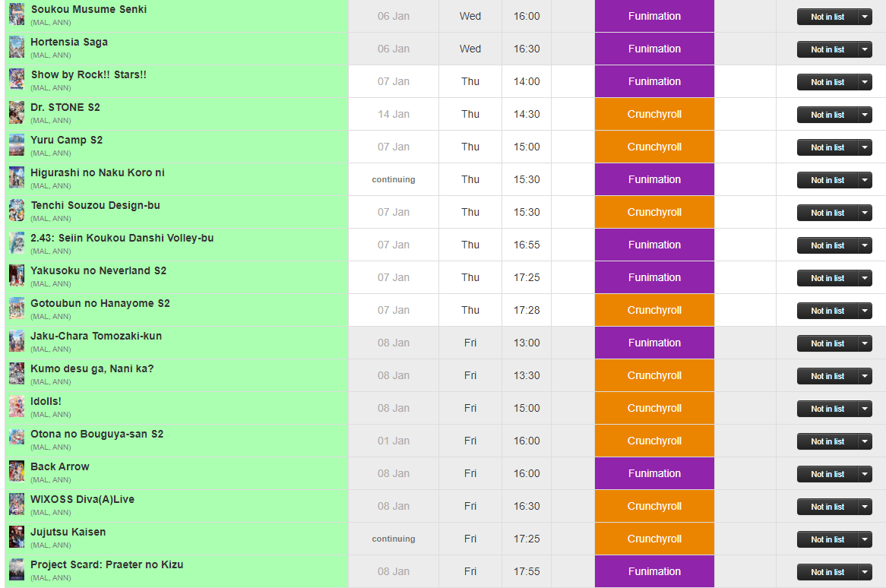Click the "01 Jan" date for Otona no Bouguya-san S2

click(394, 441)
